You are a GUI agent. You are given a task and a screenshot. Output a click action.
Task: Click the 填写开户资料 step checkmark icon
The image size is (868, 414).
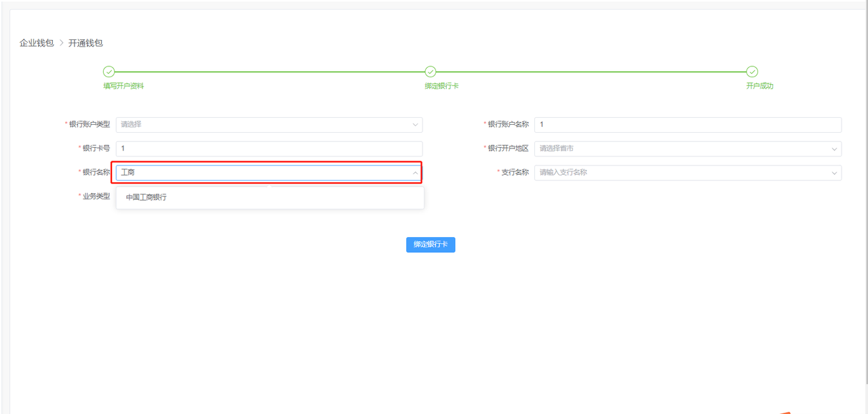pyautogui.click(x=108, y=72)
